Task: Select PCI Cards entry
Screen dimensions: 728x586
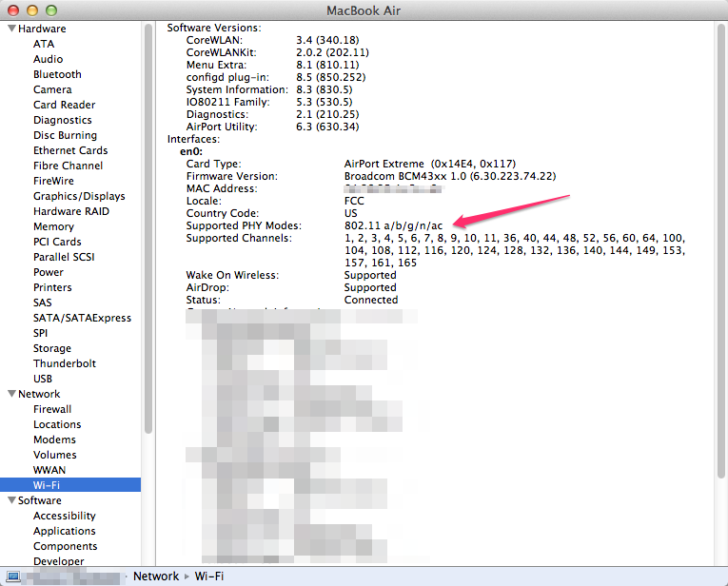Action: click(57, 242)
